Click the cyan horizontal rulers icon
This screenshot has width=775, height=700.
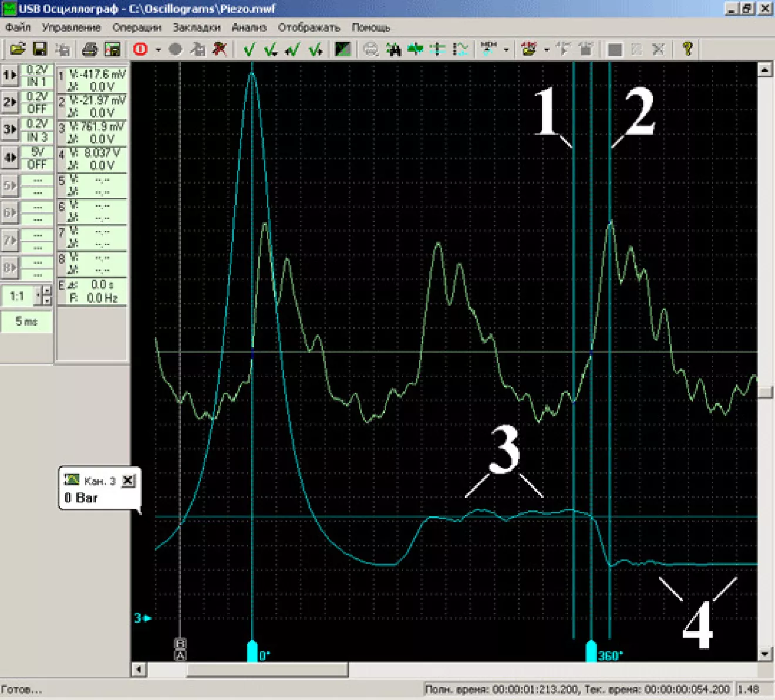point(438,49)
